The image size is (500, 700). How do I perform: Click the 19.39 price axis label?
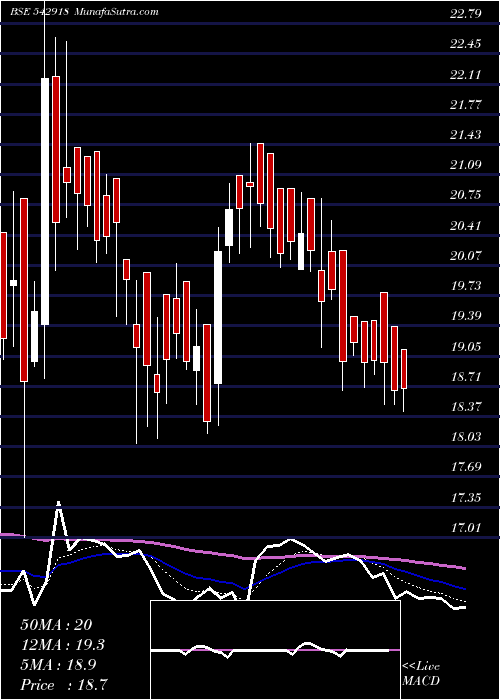tap(466, 316)
